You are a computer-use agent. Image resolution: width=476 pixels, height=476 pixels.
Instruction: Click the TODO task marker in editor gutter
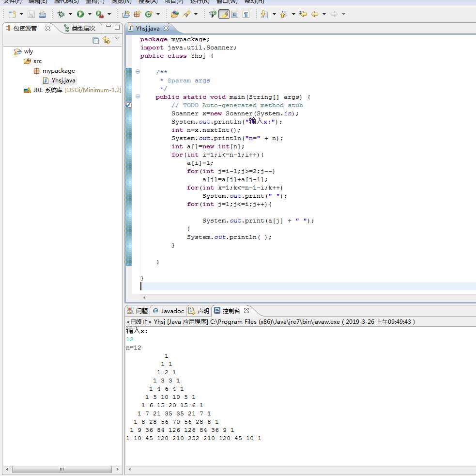click(128, 105)
